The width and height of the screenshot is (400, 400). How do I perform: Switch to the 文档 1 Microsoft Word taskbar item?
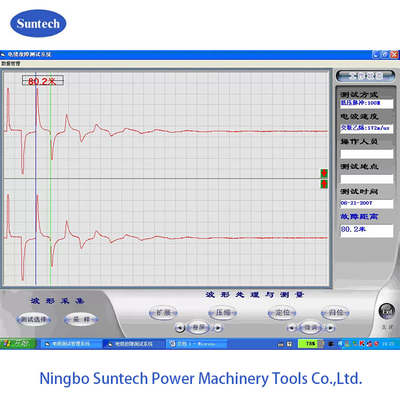pos(197,344)
